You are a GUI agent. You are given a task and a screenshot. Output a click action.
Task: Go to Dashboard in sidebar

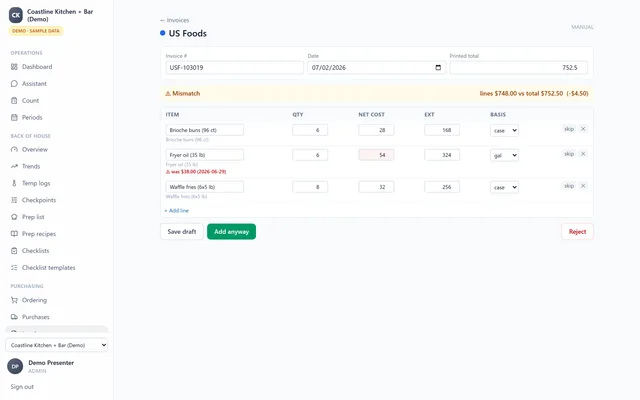(x=37, y=67)
